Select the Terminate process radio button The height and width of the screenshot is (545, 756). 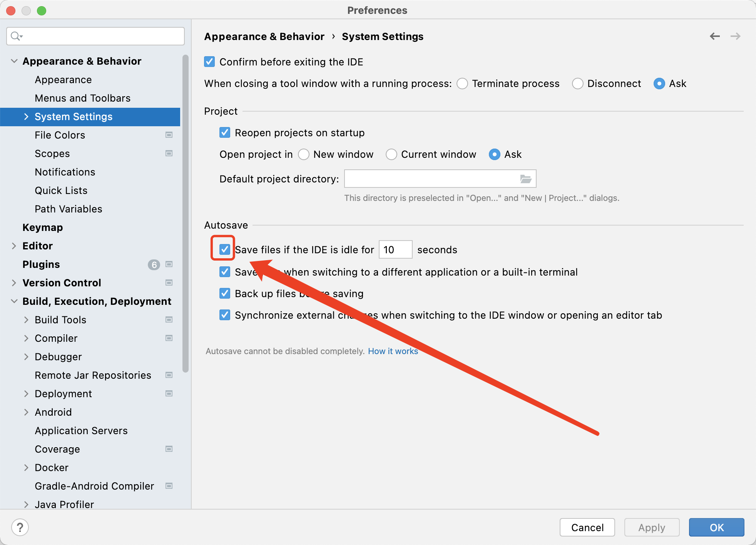(x=462, y=84)
